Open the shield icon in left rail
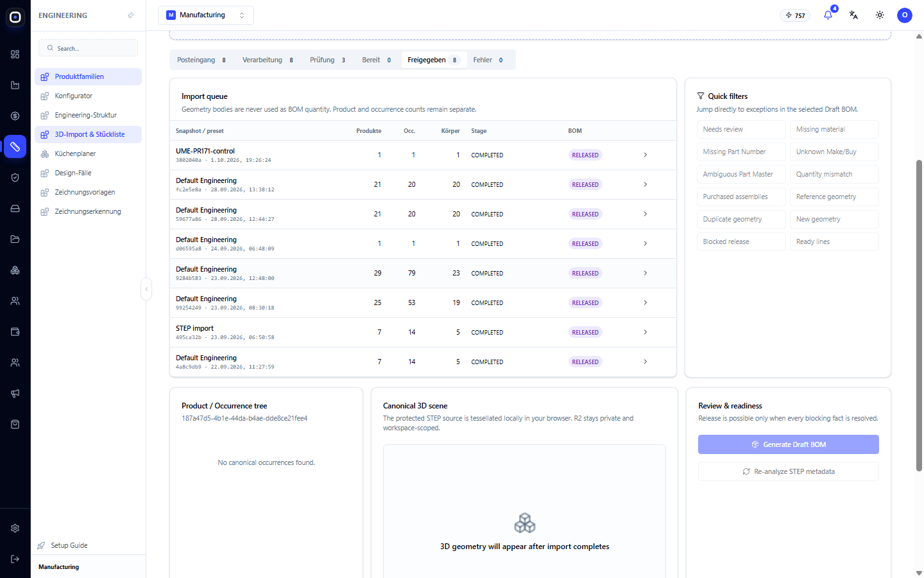The height and width of the screenshot is (578, 924). tap(15, 178)
